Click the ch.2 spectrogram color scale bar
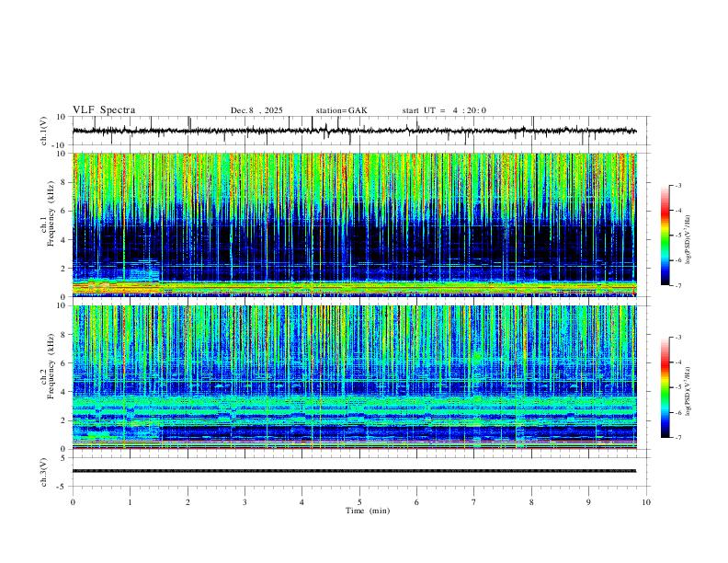Screen dimensions: 728x563 [x=665, y=387]
